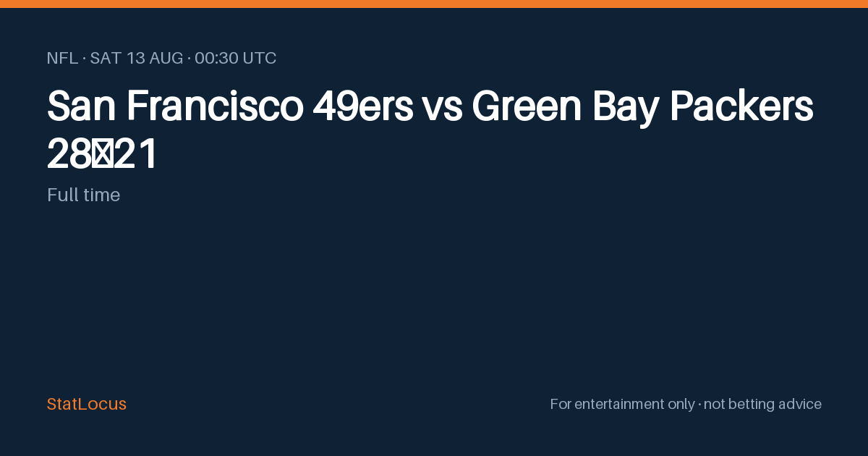The image size is (868, 456).
Task: Click the away score 21
Action: tap(135, 155)
